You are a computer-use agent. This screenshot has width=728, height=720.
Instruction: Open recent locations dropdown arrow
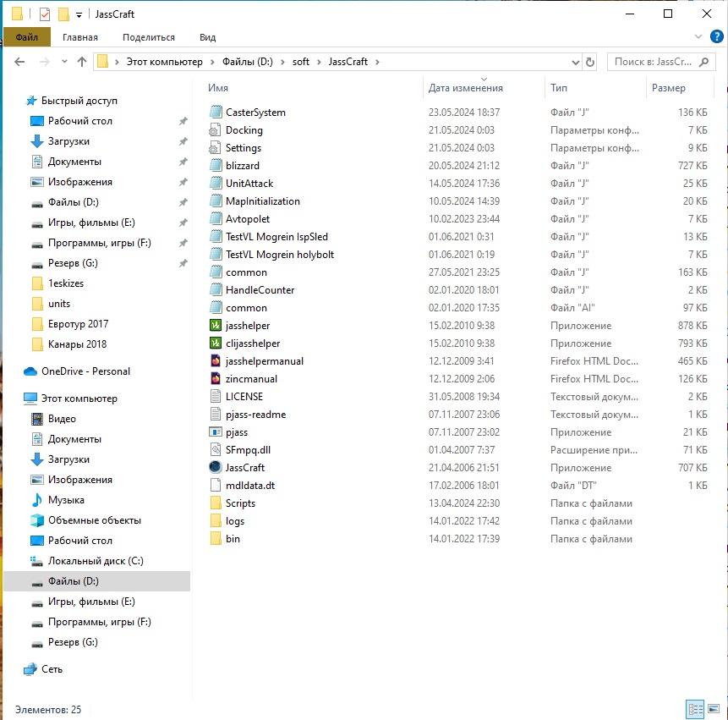point(64,62)
